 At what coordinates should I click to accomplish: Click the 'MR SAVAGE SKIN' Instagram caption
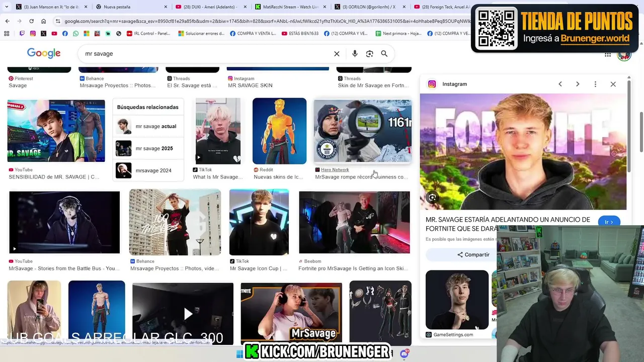(x=250, y=85)
